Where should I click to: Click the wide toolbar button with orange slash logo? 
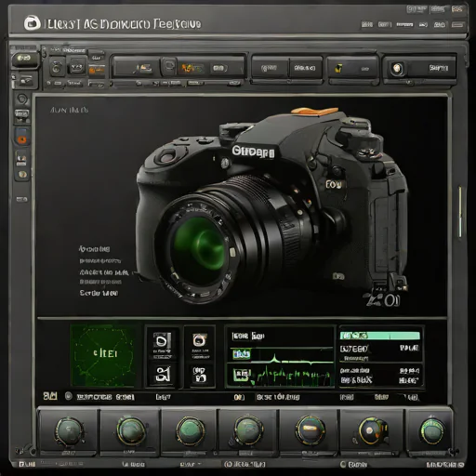136,67
